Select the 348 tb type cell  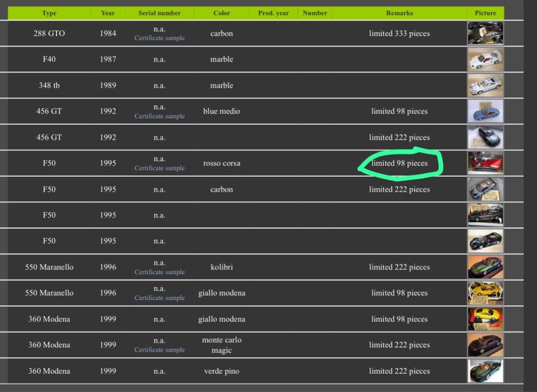[49, 85]
